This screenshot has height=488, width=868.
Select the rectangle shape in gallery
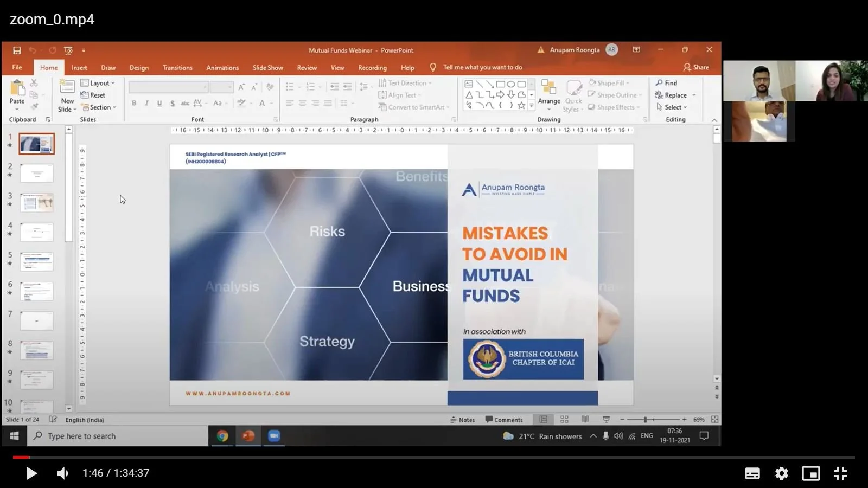501,84
